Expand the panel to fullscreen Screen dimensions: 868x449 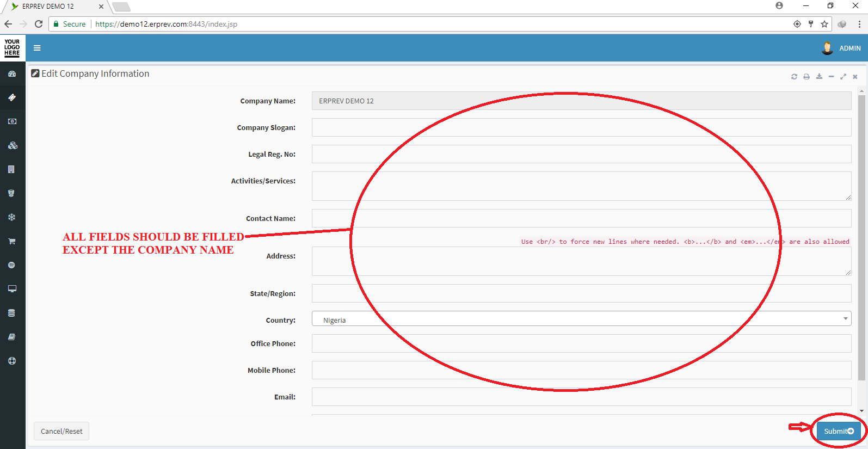tap(843, 77)
